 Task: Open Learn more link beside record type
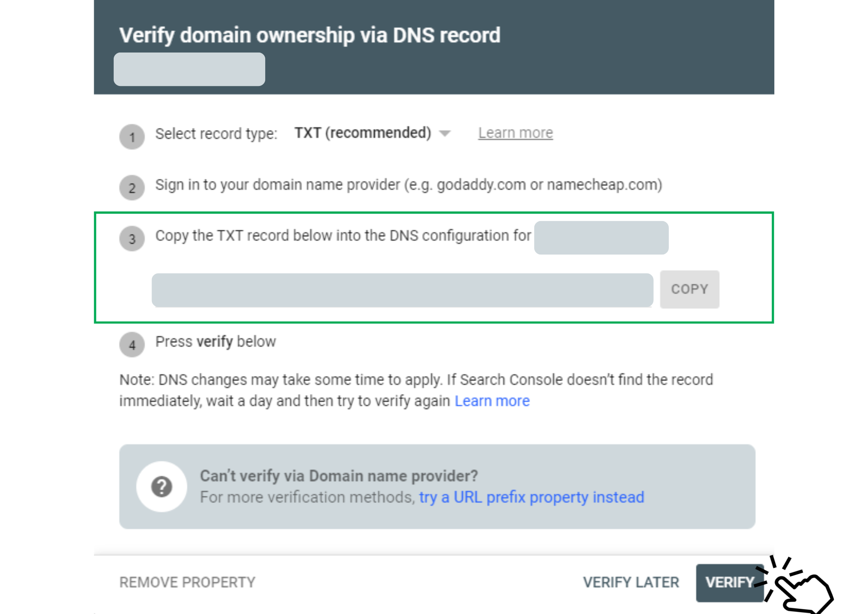click(515, 133)
